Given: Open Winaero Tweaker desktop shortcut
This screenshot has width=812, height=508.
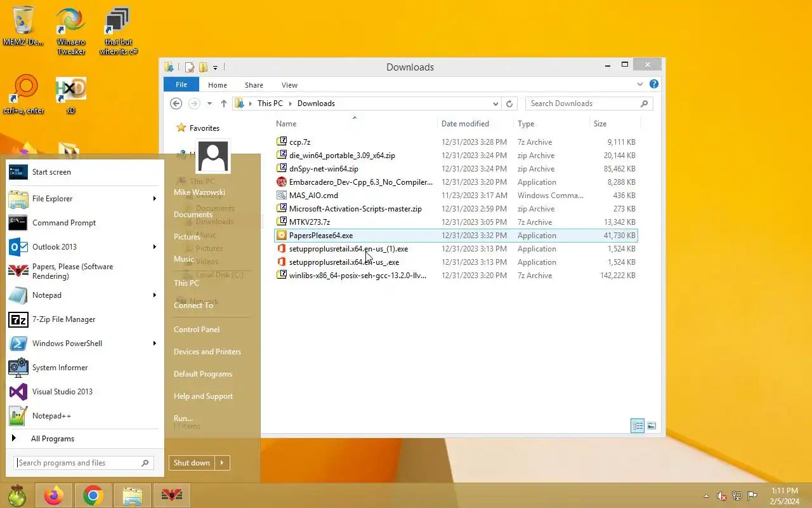Looking at the screenshot, I should coord(71,31).
